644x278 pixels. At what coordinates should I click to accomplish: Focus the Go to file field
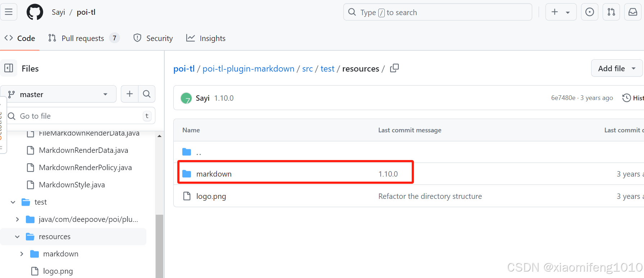81,116
